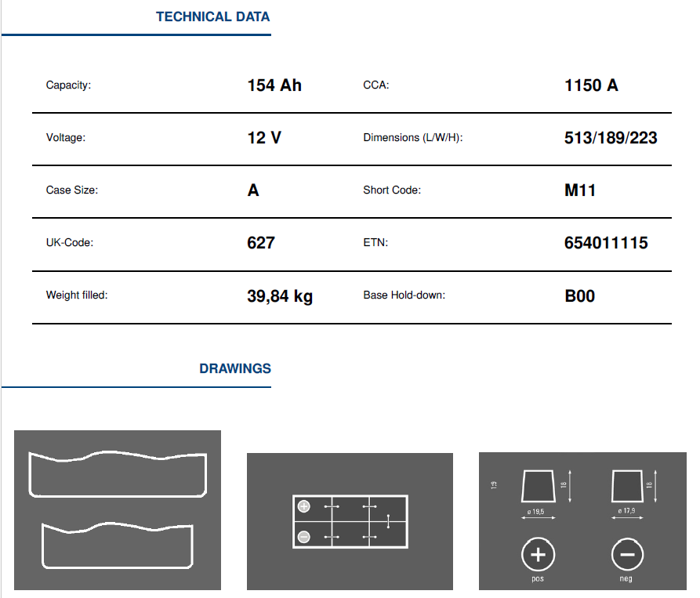Click the positive terminal plus icon labeled pos
Screen dimensions: 700x598
click(538, 556)
